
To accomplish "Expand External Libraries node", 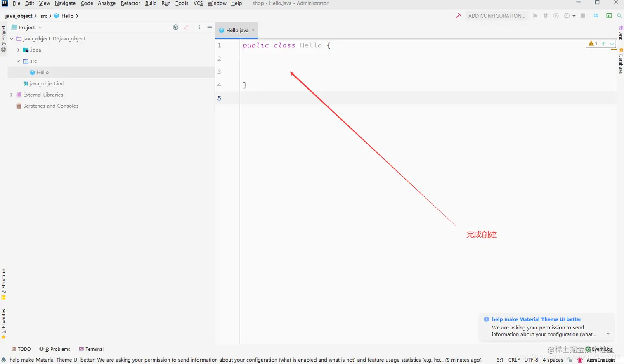I will pos(12,95).
